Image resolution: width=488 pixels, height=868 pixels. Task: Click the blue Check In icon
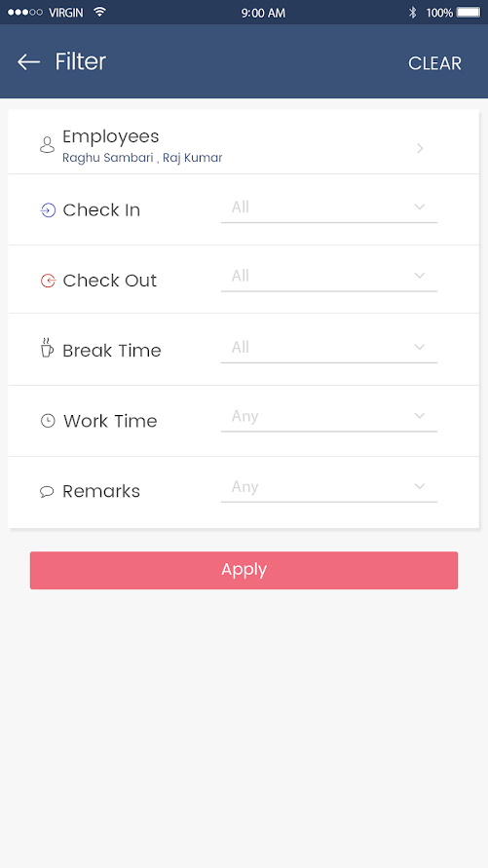(48, 210)
